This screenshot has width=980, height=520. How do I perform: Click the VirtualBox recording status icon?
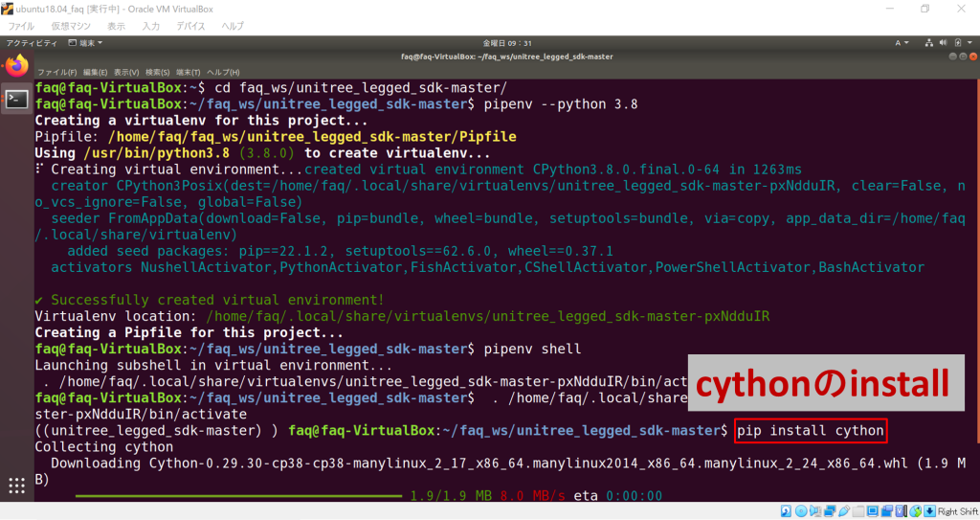tap(886, 511)
